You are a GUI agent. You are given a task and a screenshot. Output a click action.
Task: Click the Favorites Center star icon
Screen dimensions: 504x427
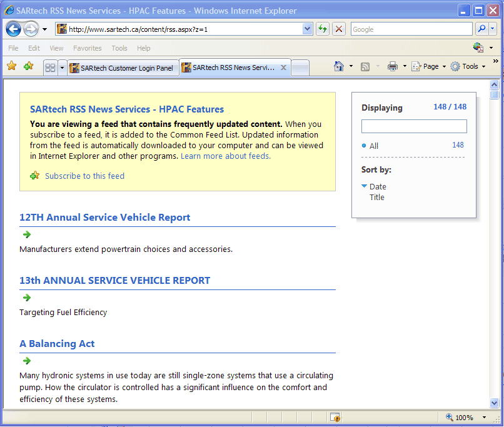point(12,66)
